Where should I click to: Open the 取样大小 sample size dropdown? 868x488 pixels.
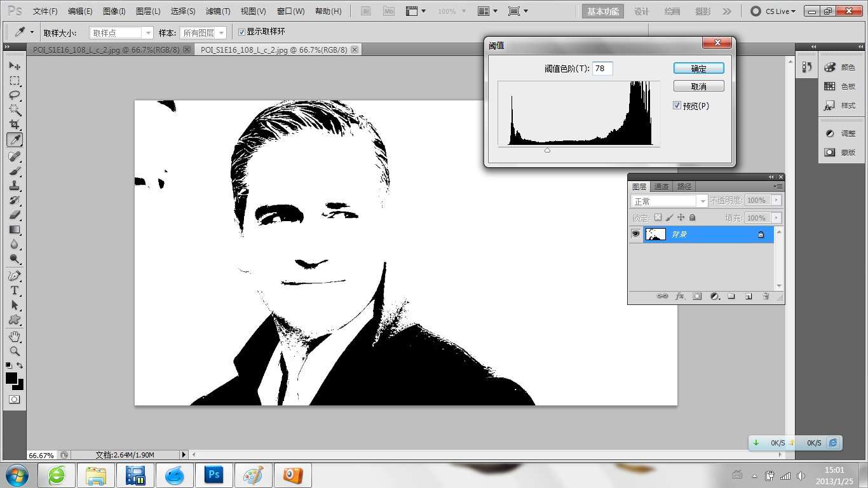pyautogui.click(x=121, y=33)
